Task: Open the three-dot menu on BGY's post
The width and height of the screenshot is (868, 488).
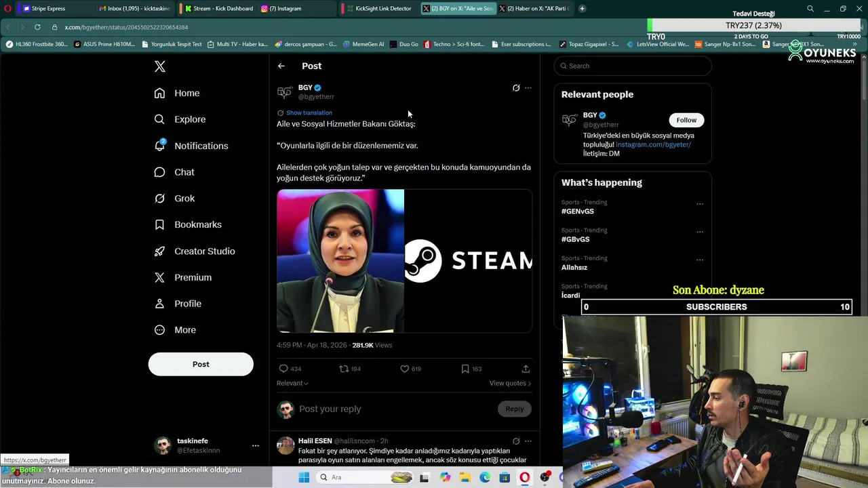Action: (x=528, y=87)
